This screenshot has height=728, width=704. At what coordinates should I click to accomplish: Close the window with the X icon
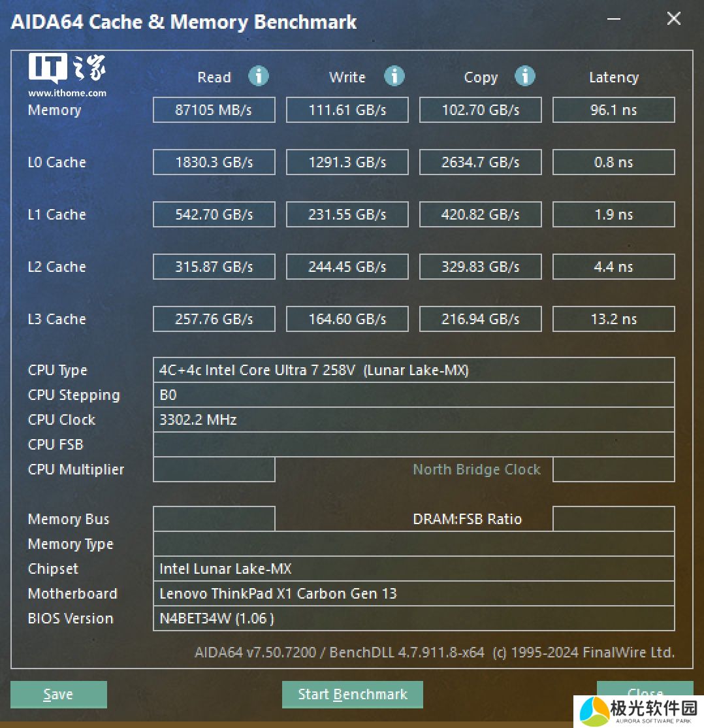(x=673, y=18)
